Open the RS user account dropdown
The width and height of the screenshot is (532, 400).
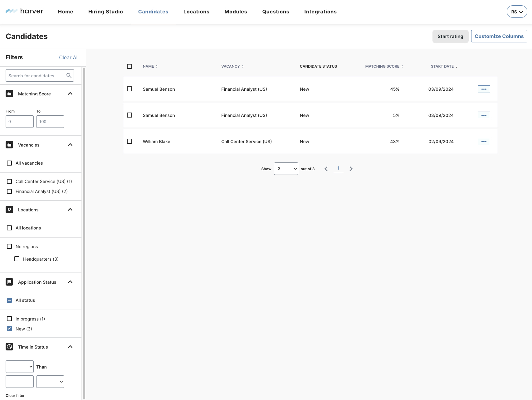point(517,12)
